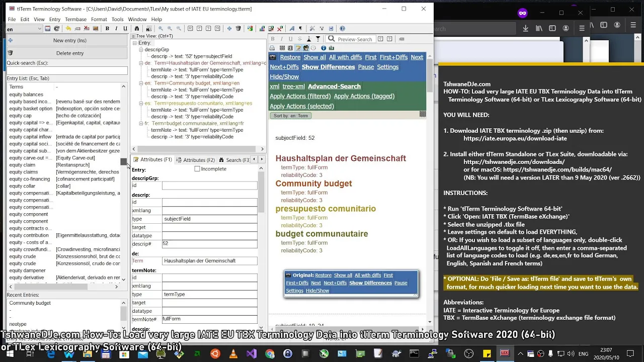
Task: Click the Underline icon in main toolbar
Action: point(125,29)
